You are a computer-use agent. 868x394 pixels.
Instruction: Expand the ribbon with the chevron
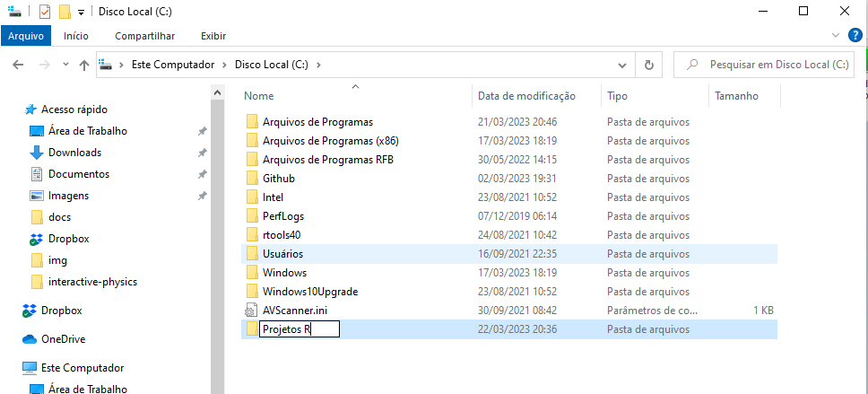(838, 36)
